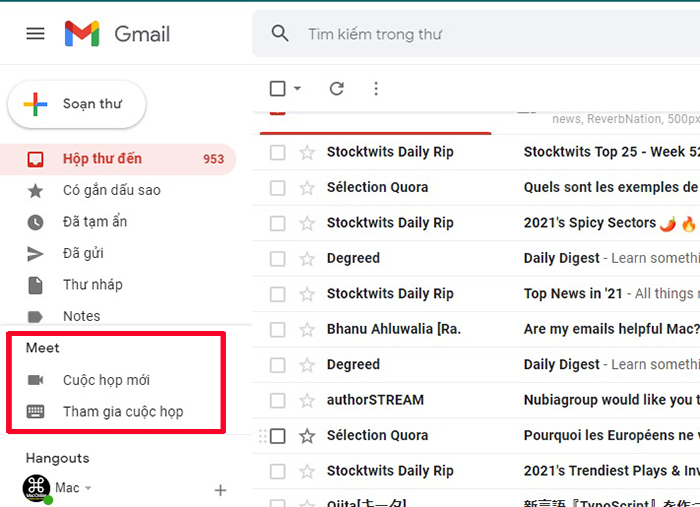Open email 'Top News in '21'
Screen dimensions: 700x507
(x=573, y=293)
